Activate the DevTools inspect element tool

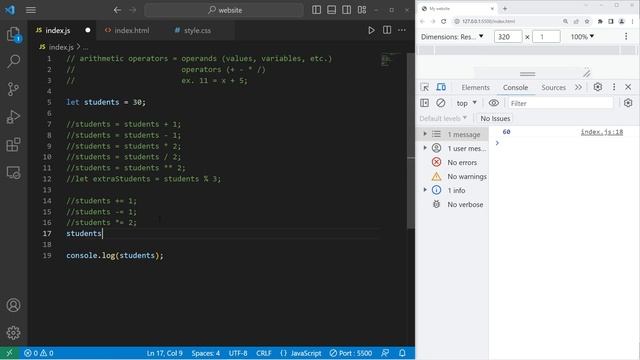pyautogui.click(x=424, y=87)
